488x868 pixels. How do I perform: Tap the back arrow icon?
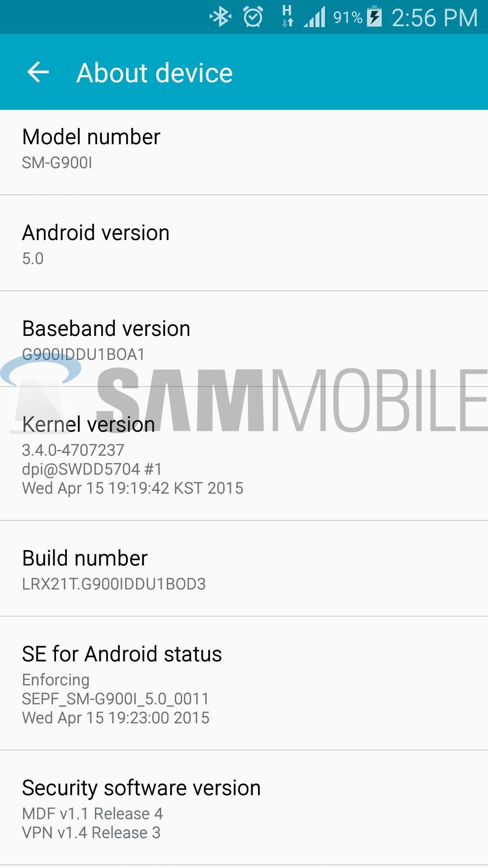coord(38,72)
